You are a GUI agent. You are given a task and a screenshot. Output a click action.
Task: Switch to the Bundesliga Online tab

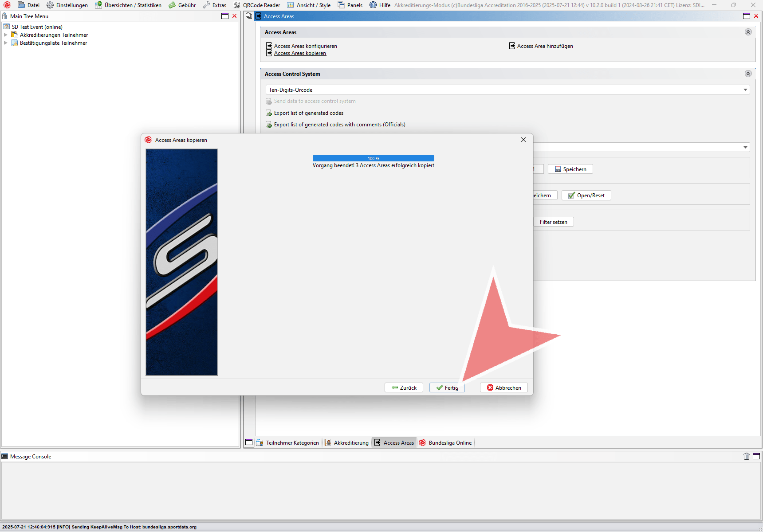445,442
